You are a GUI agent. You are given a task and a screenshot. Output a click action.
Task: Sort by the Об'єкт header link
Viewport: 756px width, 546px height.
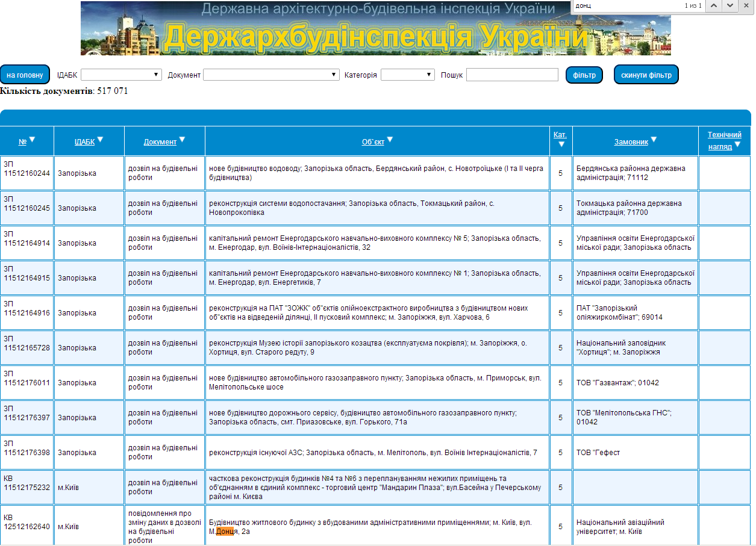click(x=373, y=142)
